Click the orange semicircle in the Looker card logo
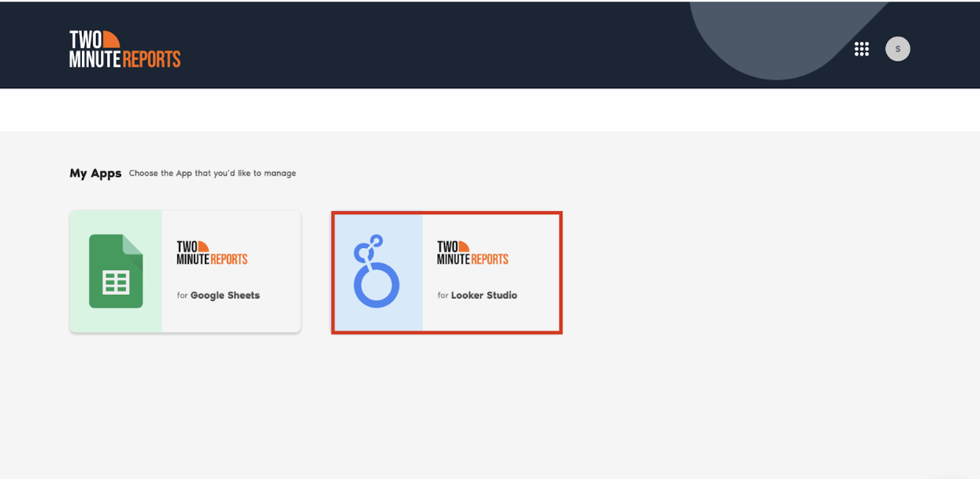 coord(464,247)
